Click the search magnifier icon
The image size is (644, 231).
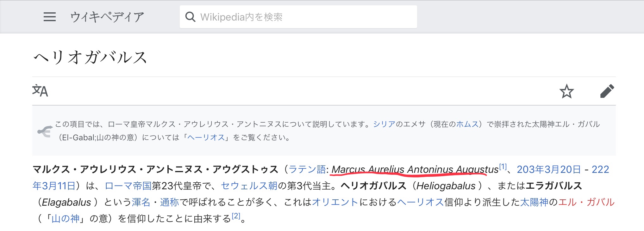pos(190,17)
